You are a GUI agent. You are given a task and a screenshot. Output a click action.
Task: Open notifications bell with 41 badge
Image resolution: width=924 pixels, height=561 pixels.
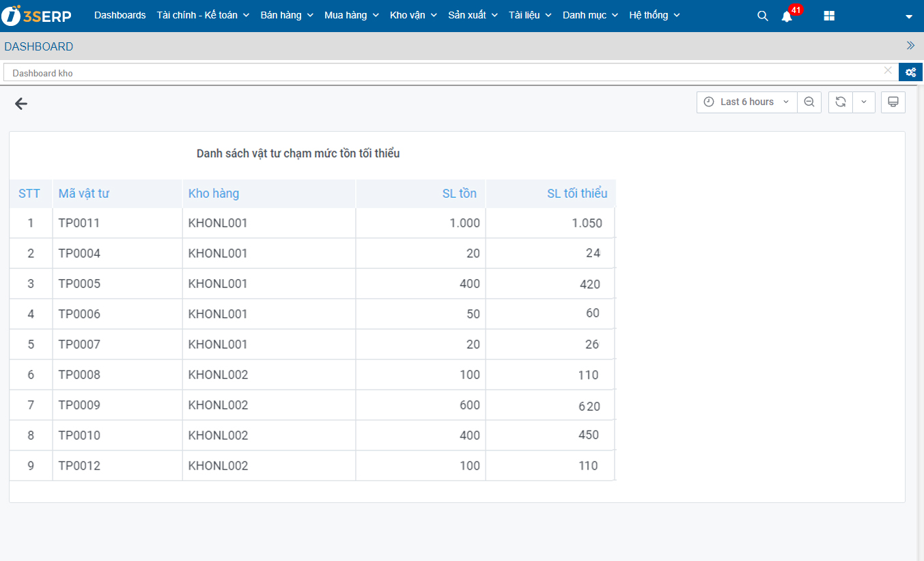point(787,16)
